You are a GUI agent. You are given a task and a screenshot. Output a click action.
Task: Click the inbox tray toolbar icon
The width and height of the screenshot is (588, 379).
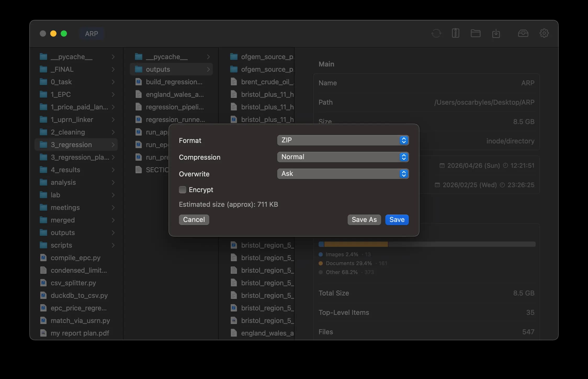523,34
